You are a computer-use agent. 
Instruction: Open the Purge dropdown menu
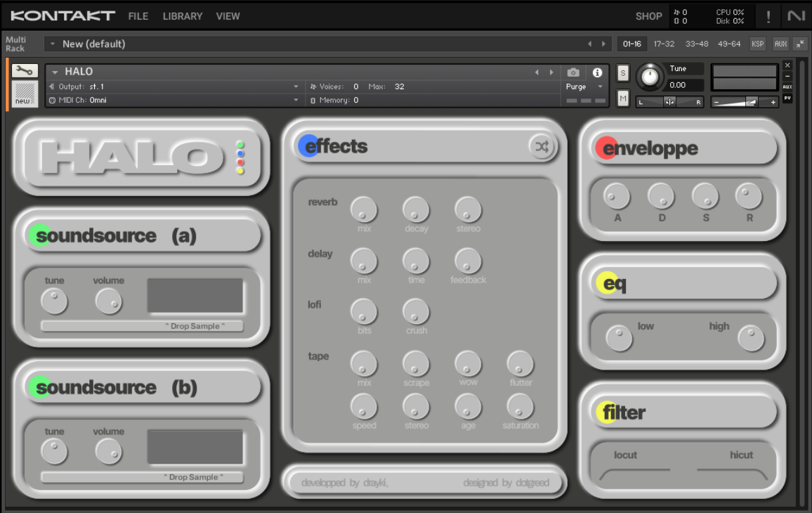click(584, 86)
